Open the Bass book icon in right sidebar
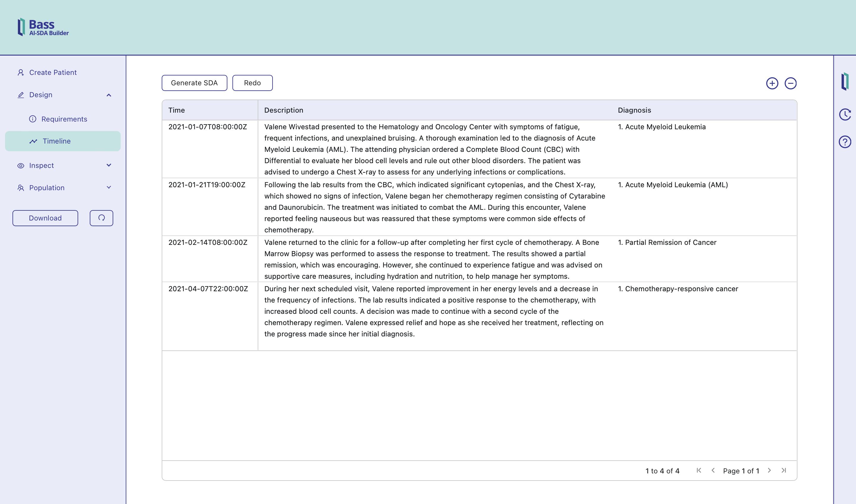This screenshot has width=856, height=504. (x=845, y=81)
